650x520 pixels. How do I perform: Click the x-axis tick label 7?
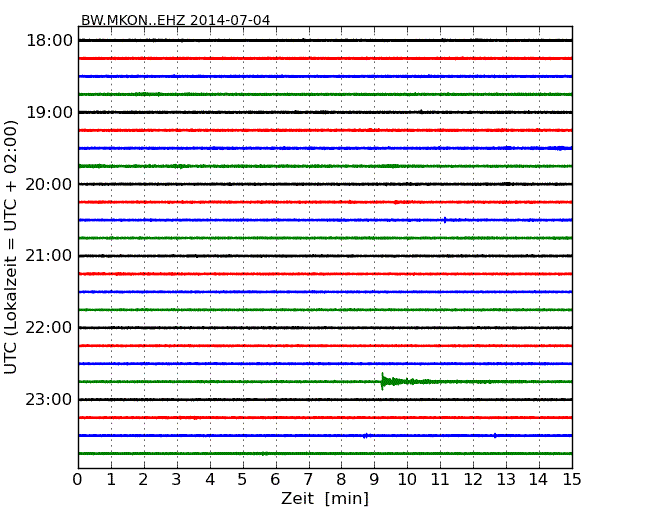[308, 479]
